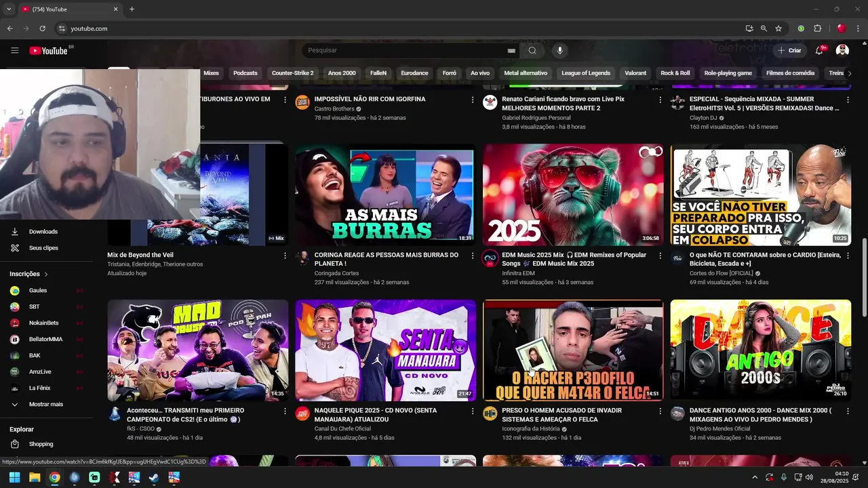Click the Coringa Cortes channel avatar
This screenshot has width=868, height=488.
click(302, 258)
